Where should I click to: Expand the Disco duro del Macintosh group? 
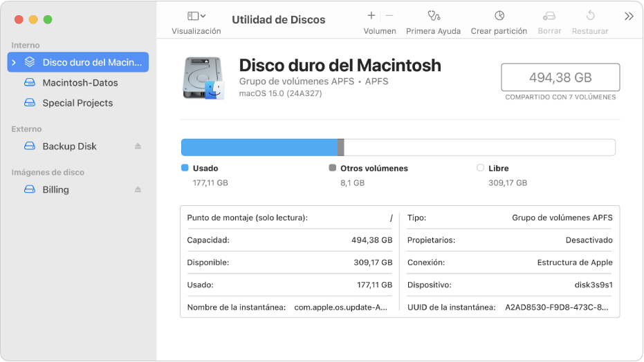[14, 62]
